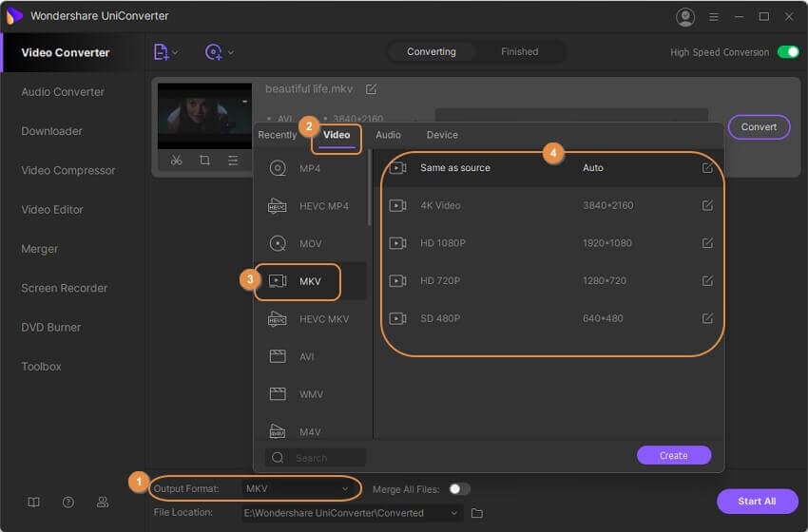Screen dimensions: 808x532
Task: Click the format Search field
Action: pos(317,458)
